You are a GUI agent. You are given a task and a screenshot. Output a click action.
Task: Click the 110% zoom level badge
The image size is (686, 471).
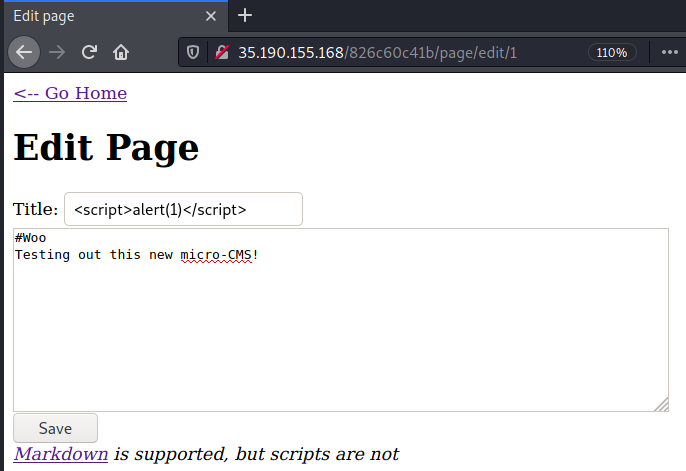coord(612,52)
